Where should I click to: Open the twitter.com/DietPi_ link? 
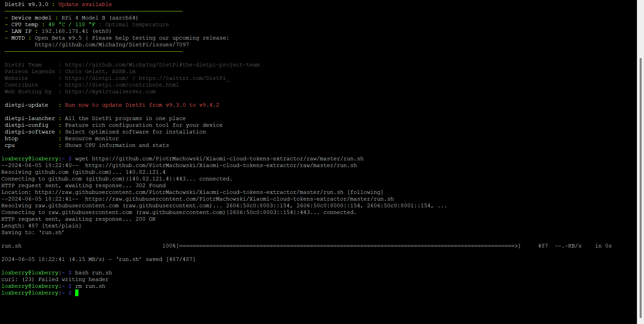pyautogui.click(x=184, y=78)
